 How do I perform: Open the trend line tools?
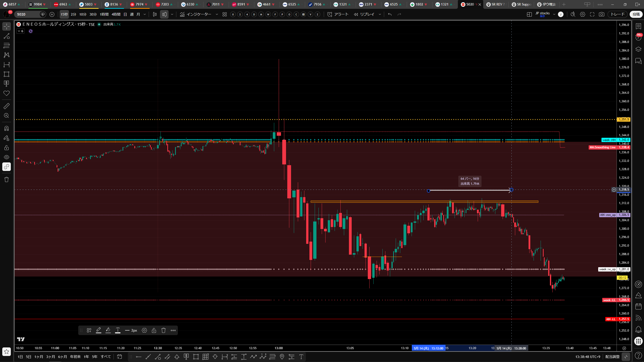pos(7,36)
